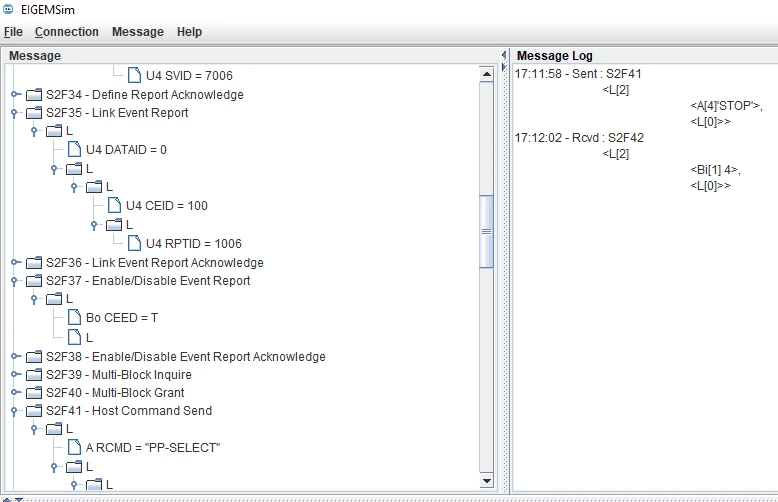Screen dimensions: 778x502
Task: Expand the S2F34 Define Report Acknowledge node
Action: 15,95
